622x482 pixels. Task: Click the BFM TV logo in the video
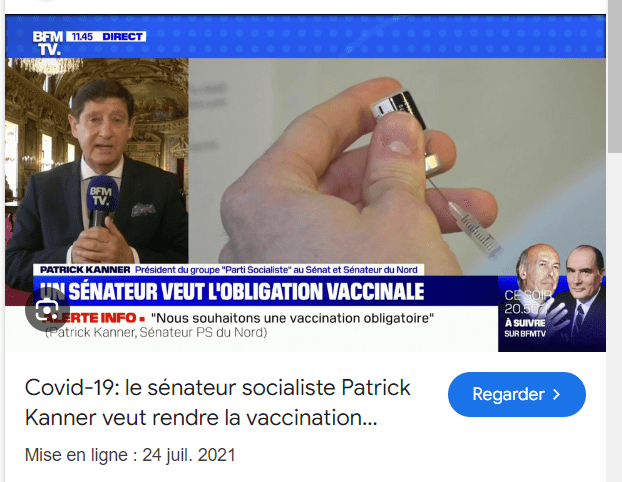pyautogui.click(x=47, y=43)
